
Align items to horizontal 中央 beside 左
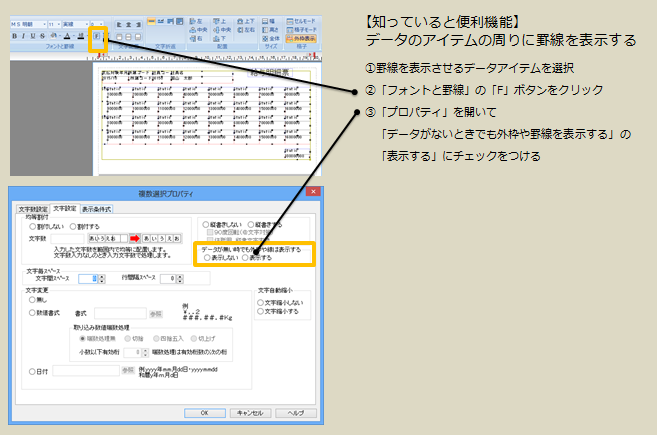198,30
